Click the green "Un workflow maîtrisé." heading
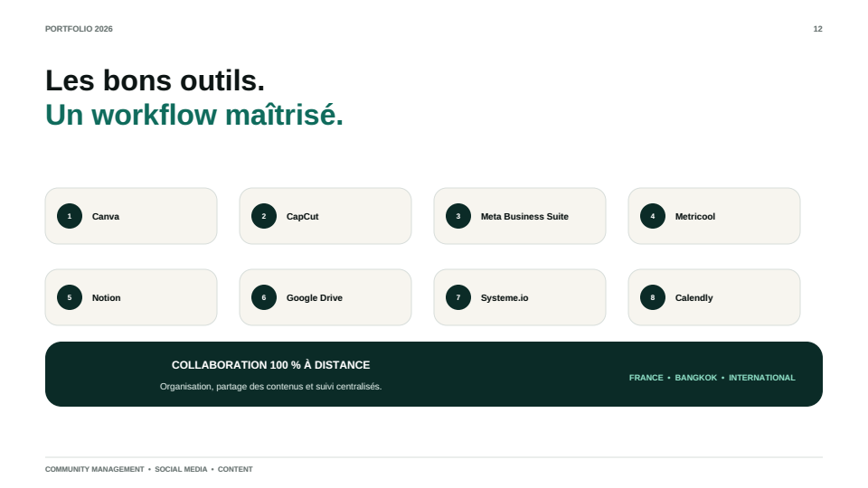The height and width of the screenshot is (488, 868). point(193,115)
